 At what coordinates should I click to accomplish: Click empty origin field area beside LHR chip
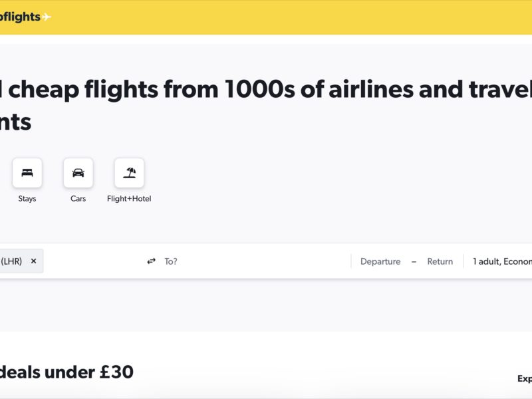click(93, 261)
